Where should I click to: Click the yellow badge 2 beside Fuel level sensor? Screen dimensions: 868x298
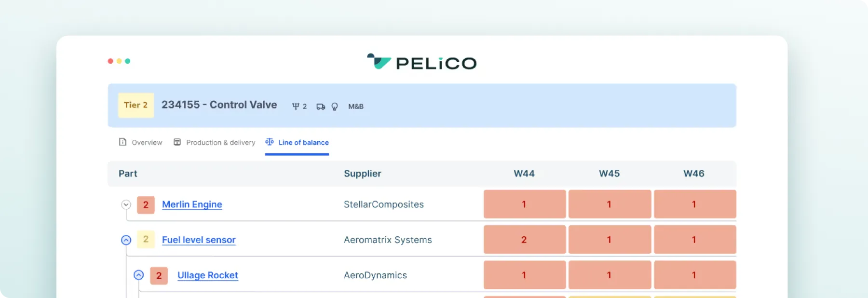pos(146,240)
